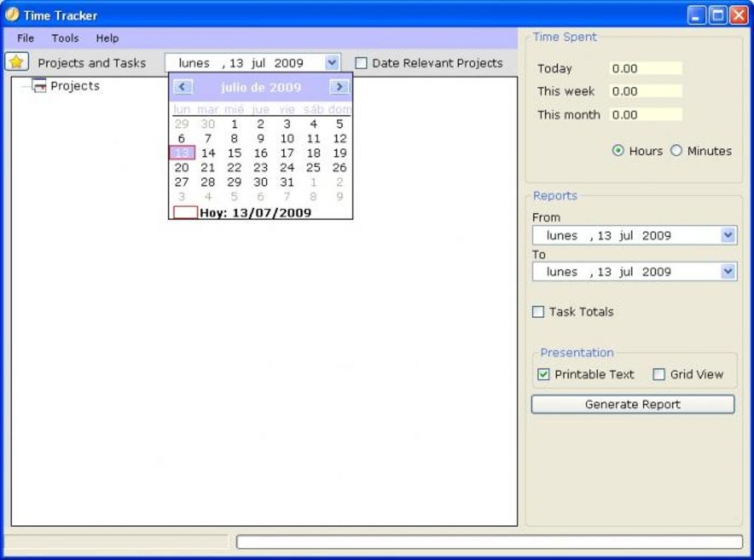
Task: Open the File menu
Action: (24, 38)
